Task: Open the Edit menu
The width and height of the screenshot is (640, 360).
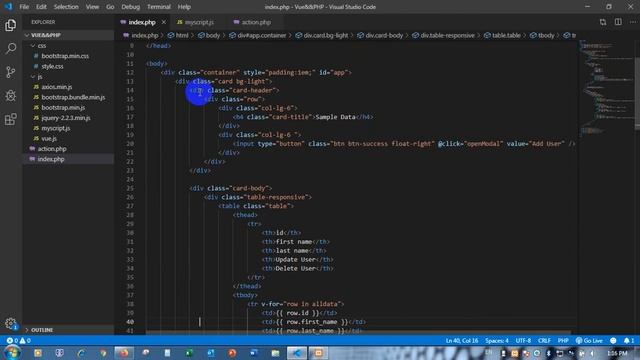Action: (x=41, y=7)
